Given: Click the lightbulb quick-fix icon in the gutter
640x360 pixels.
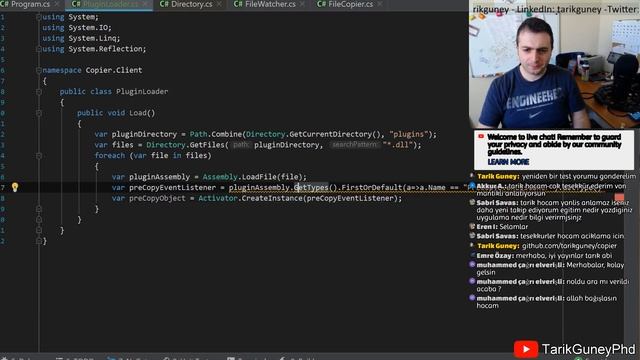Looking at the screenshot, I should pos(15,187).
